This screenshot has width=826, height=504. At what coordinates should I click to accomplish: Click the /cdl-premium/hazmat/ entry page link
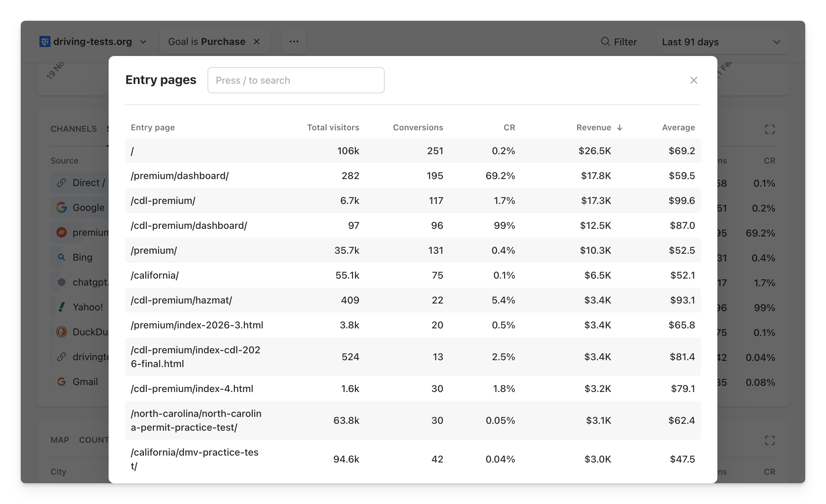coord(181,300)
